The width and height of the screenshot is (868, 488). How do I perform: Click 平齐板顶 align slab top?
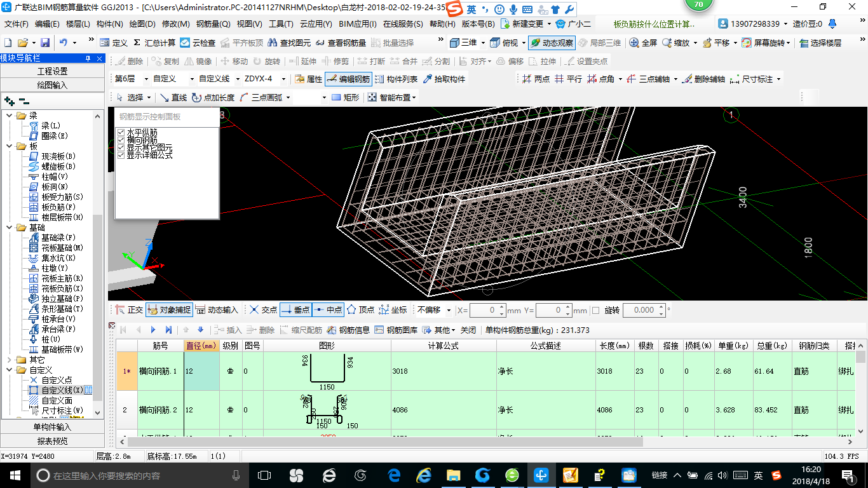coord(241,43)
